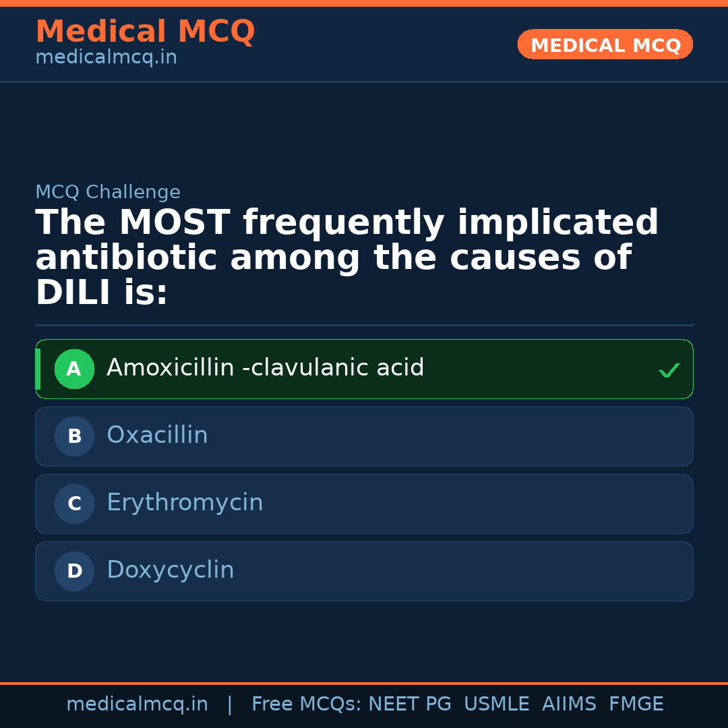Click the AIIMS footer text
Screen dimensions: 728x728
[x=569, y=704]
